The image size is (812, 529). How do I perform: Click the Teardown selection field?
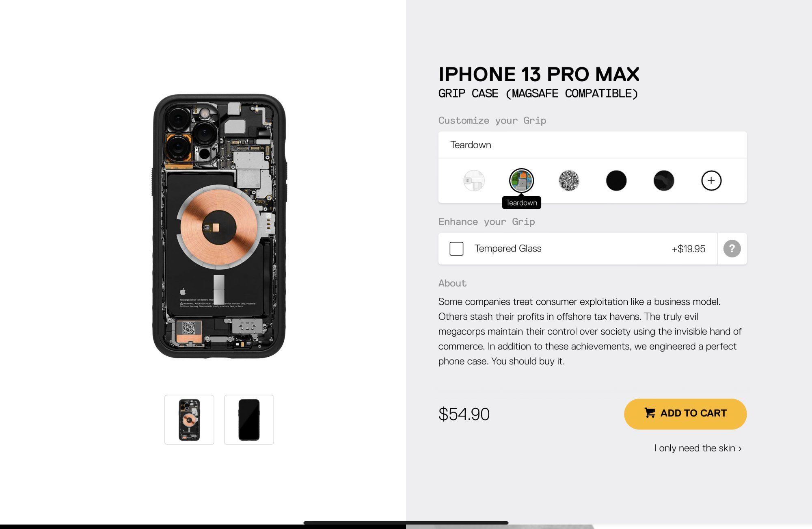[592, 145]
